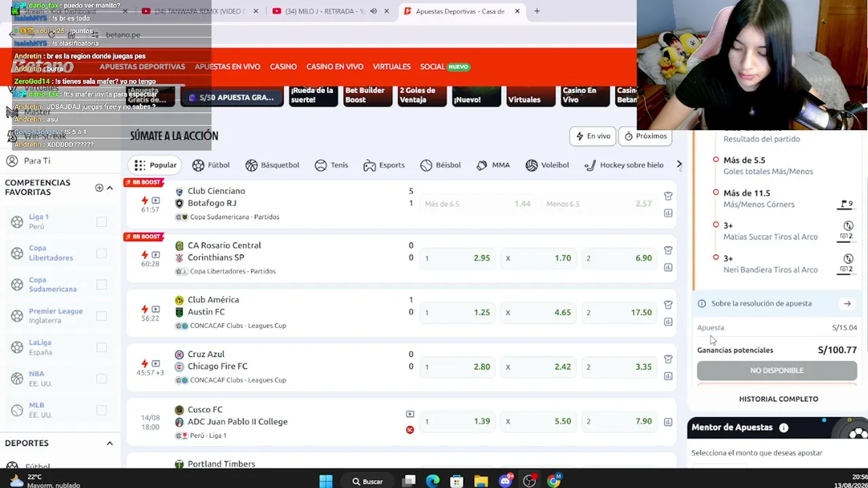Tick the Copa Sudamericana favorite checkbox

pos(101,285)
